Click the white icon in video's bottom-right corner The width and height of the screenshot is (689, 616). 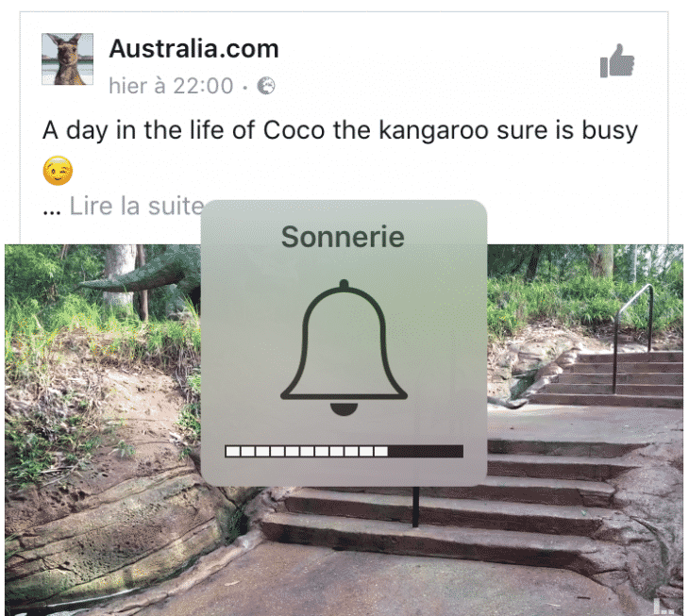tap(664, 607)
